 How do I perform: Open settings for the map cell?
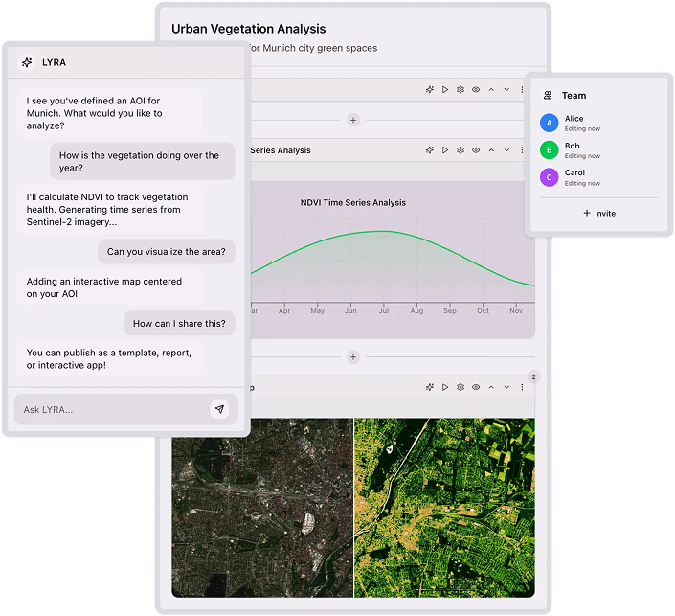tap(461, 388)
